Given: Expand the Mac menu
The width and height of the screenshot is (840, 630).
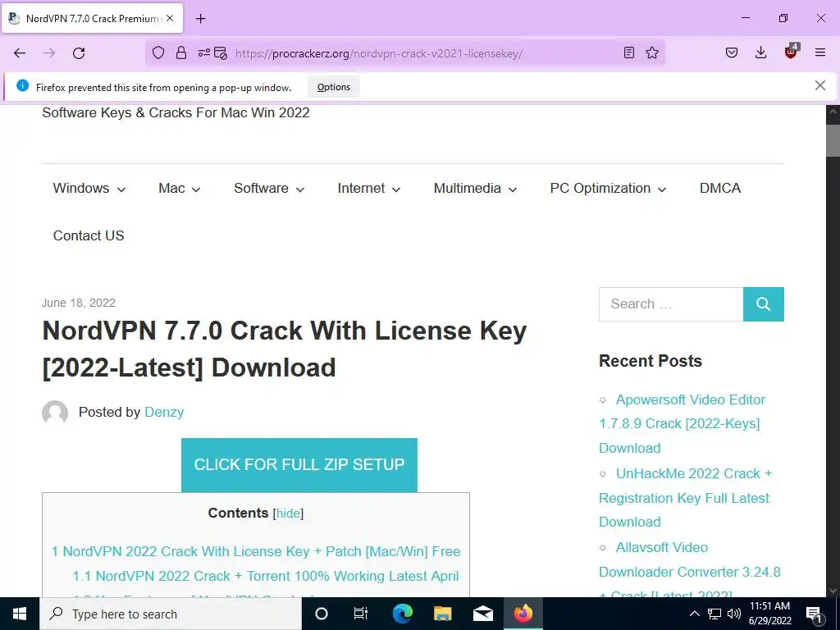Looking at the screenshot, I should 179,188.
